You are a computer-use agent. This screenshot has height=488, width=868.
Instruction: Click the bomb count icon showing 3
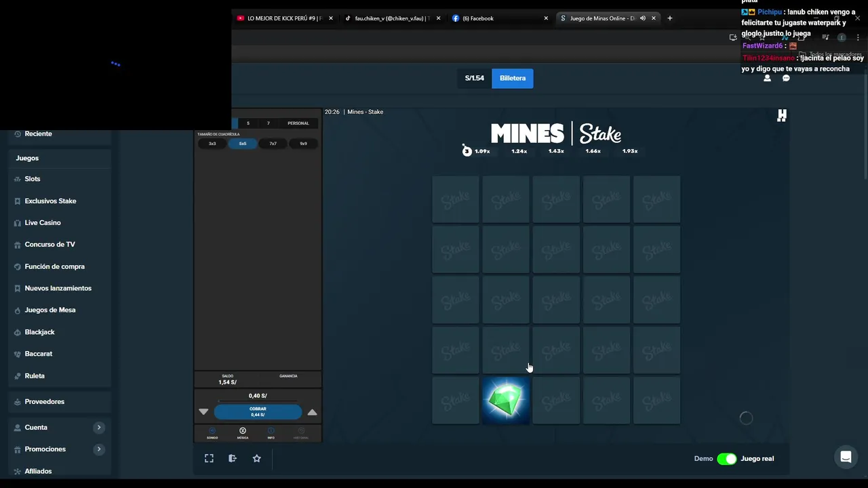tap(467, 150)
